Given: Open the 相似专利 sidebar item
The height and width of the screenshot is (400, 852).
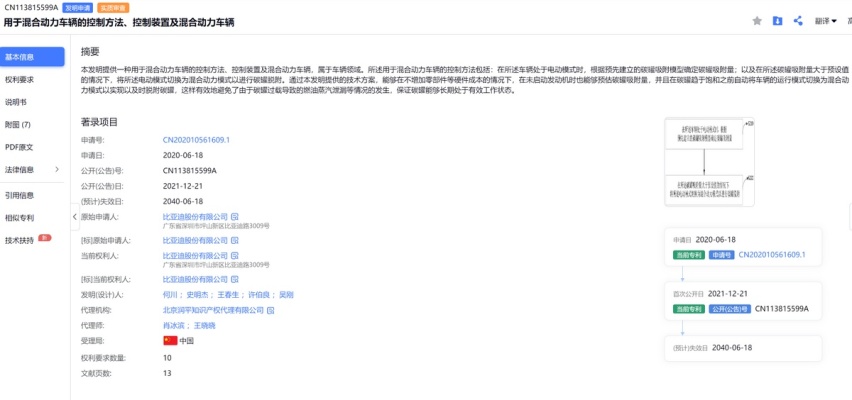Looking at the screenshot, I should [x=20, y=218].
